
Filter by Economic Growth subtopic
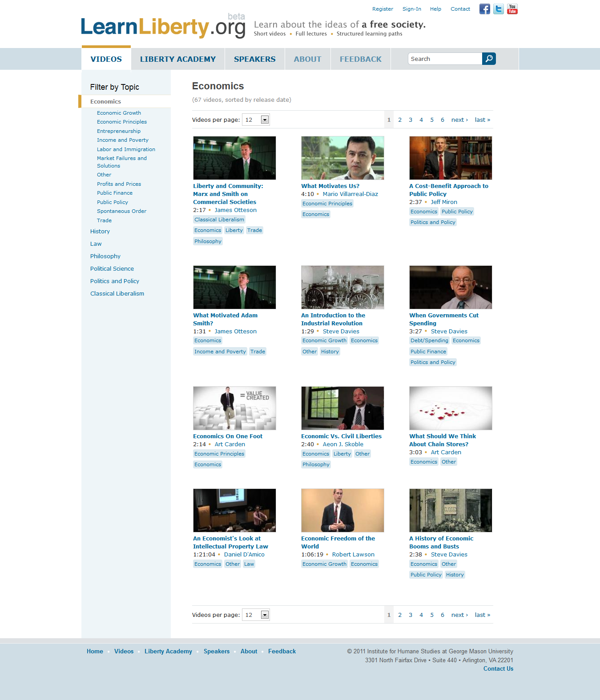pyautogui.click(x=119, y=113)
